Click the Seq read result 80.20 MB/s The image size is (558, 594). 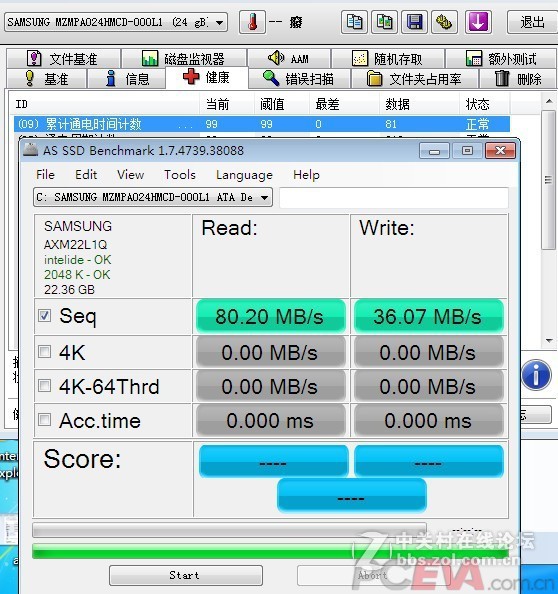tap(270, 316)
